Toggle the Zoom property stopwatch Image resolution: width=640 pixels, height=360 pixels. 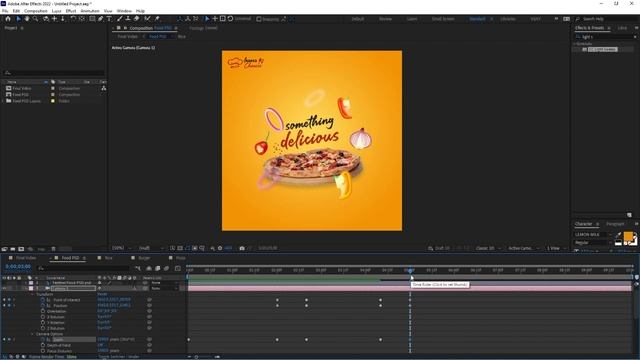point(43,339)
